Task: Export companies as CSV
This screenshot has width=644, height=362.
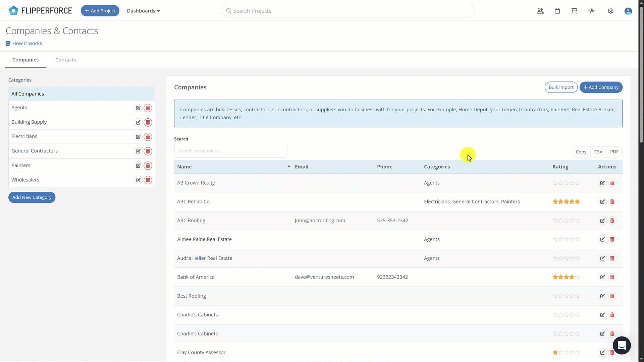Action: point(598,152)
